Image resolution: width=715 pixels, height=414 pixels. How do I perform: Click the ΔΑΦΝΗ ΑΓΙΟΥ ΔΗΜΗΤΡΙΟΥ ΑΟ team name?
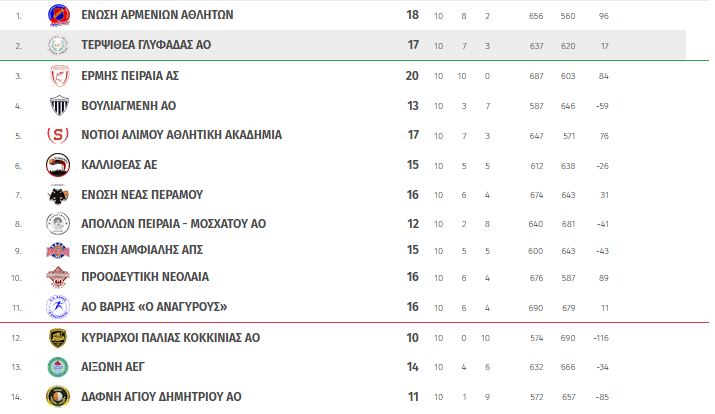click(x=161, y=397)
